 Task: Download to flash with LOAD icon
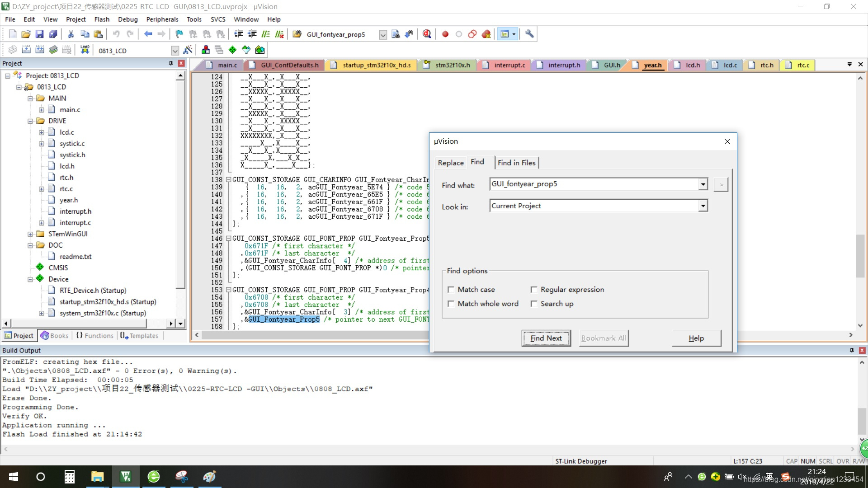point(85,50)
